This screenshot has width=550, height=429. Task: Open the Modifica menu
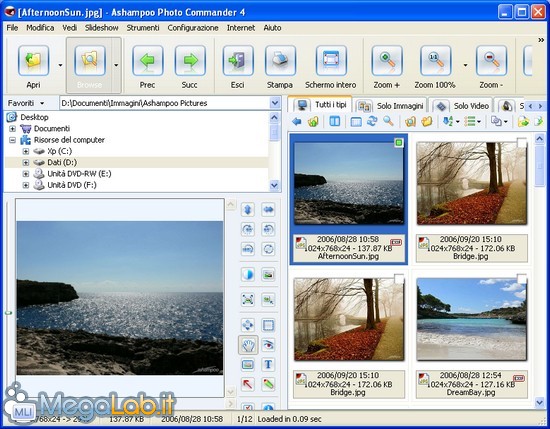[x=40, y=28]
